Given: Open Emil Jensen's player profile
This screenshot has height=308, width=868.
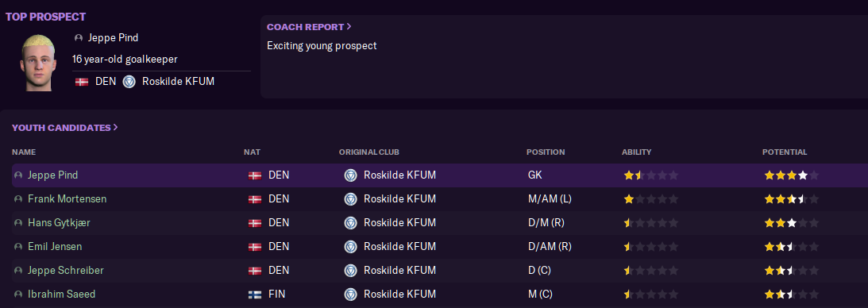Looking at the screenshot, I should tap(55, 247).
